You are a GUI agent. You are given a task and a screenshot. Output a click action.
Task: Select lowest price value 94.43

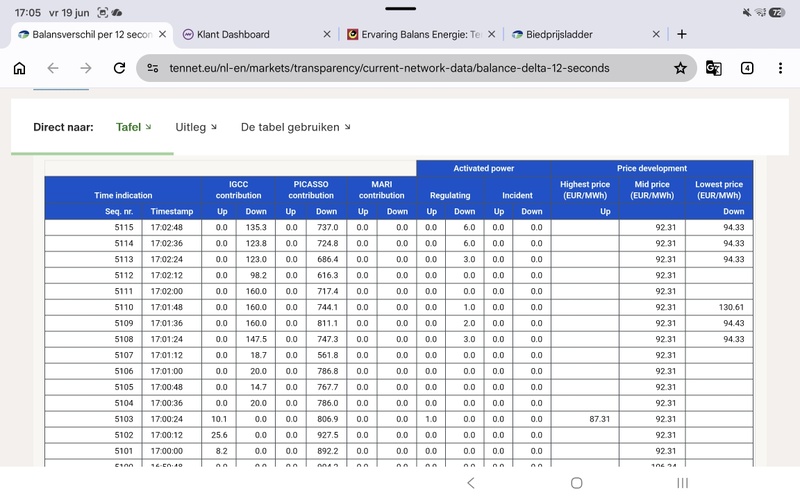pos(719,323)
